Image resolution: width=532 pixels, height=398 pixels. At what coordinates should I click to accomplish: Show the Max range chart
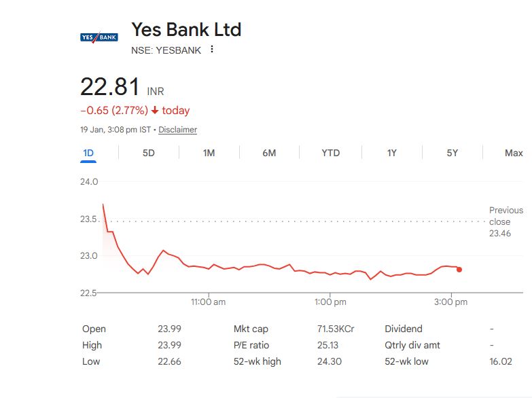click(514, 153)
